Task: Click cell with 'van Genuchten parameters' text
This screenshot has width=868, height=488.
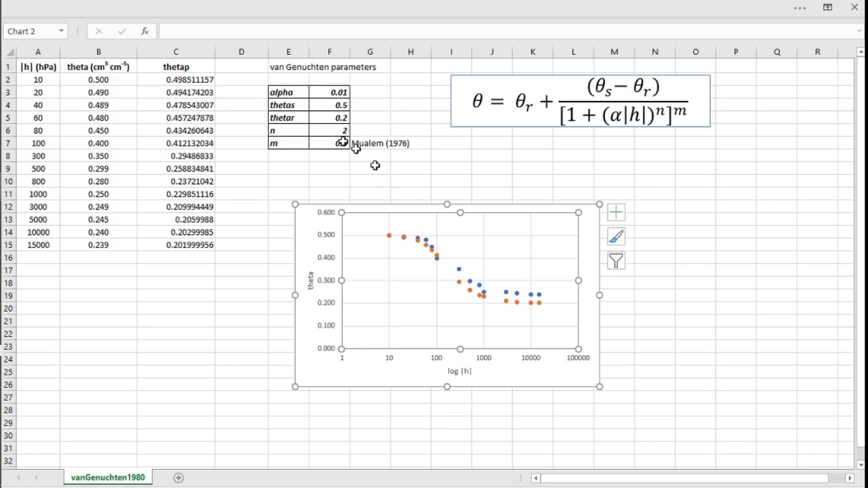Action: (323, 67)
